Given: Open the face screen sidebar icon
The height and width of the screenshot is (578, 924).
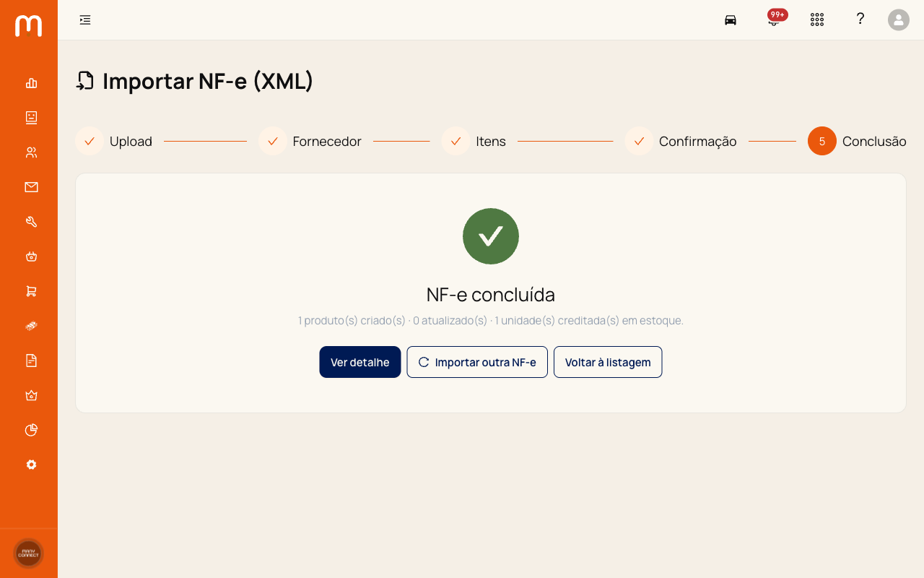Looking at the screenshot, I should pyautogui.click(x=31, y=118).
